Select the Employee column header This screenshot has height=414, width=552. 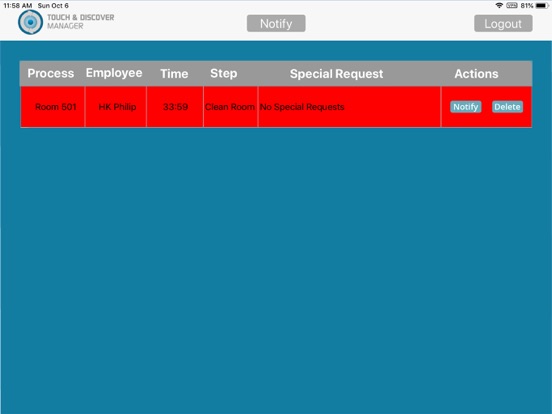114,73
